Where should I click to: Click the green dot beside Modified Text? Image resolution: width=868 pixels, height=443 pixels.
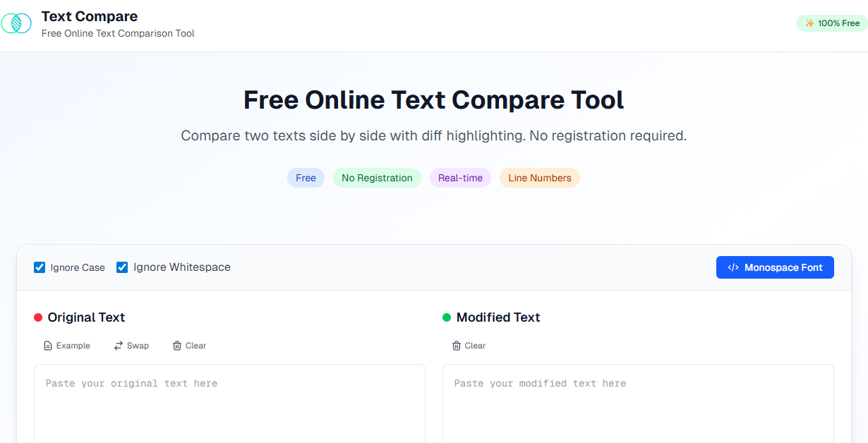[447, 317]
